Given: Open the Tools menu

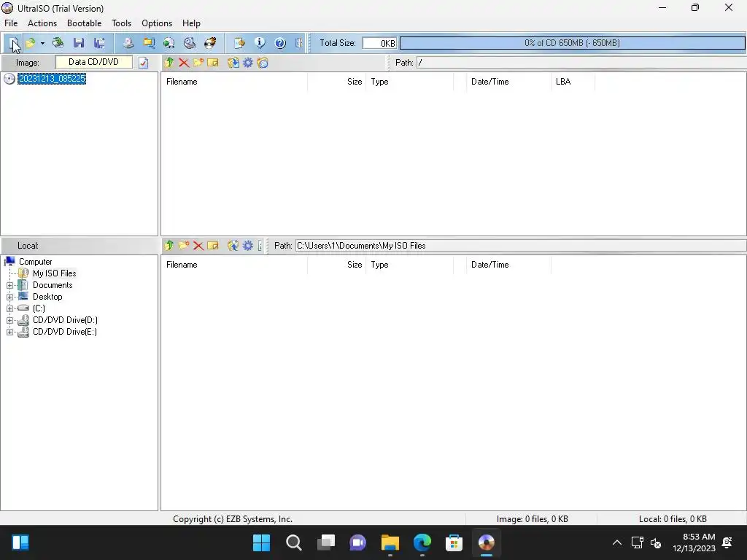Looking at the screenshot, I should click(x=122, y=23).
